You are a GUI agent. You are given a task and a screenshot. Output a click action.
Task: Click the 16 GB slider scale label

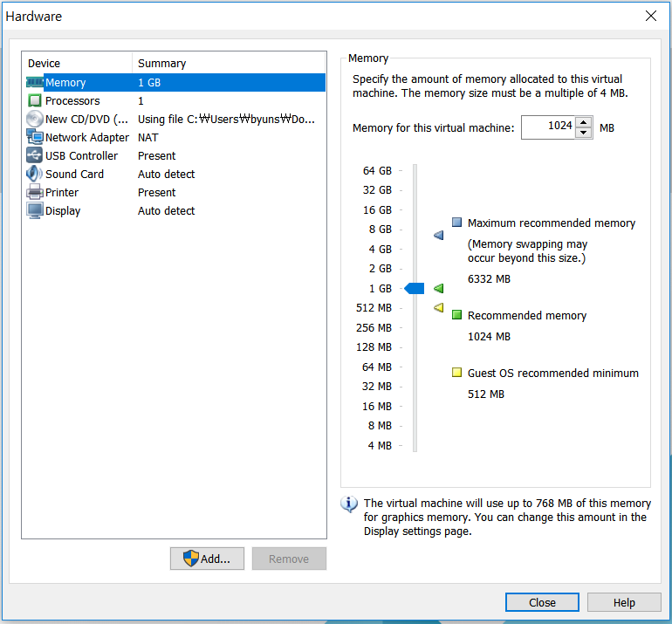point(377,210)
